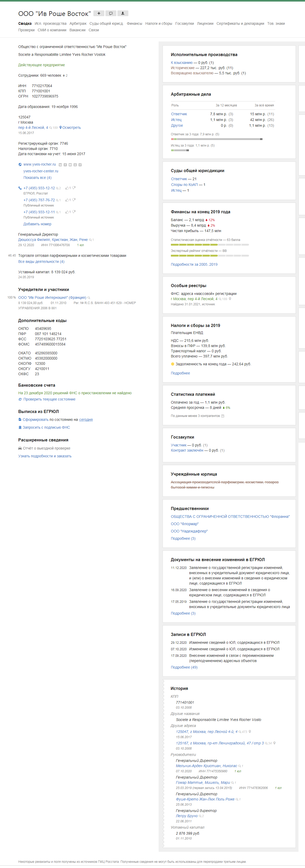305x868 pixels.
Task: Open the VK social network icon
Action: point(60,165)
